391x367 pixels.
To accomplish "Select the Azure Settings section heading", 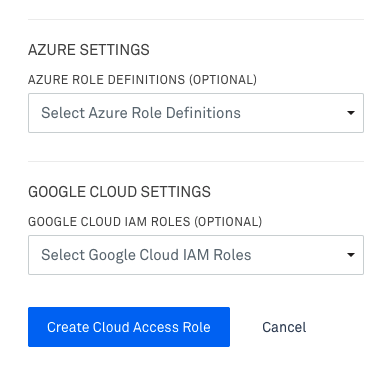I will tap(89, 50).
